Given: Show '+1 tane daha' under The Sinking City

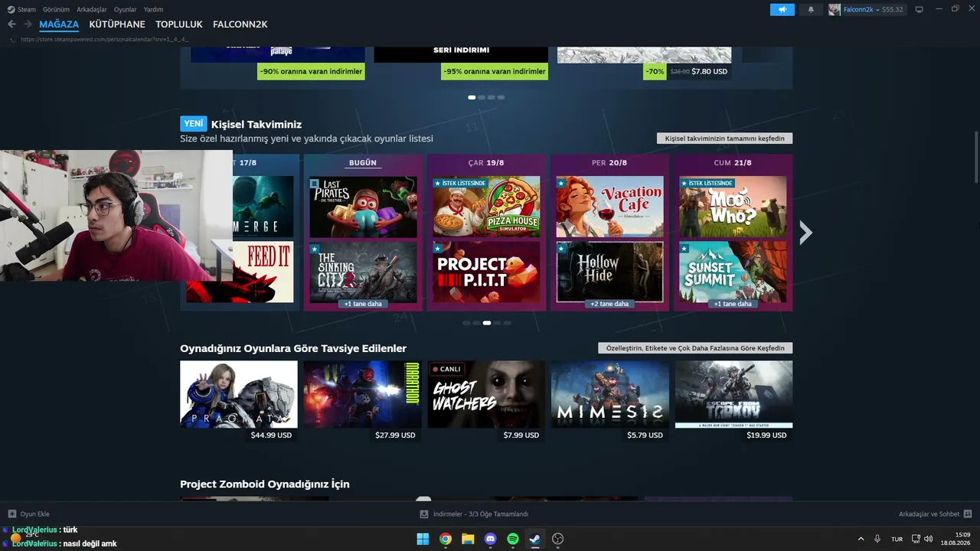Looking at the screenshot, I should coord(364,304).
